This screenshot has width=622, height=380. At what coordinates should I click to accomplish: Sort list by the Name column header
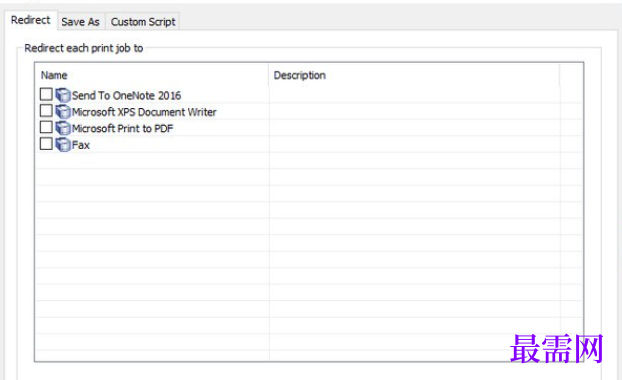pos(152,75)
